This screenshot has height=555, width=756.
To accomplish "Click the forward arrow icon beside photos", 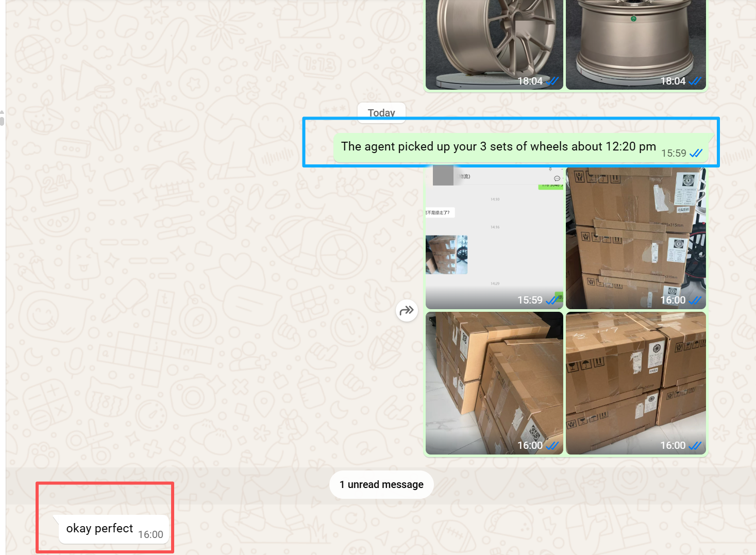I will click(x=407, y=310).
